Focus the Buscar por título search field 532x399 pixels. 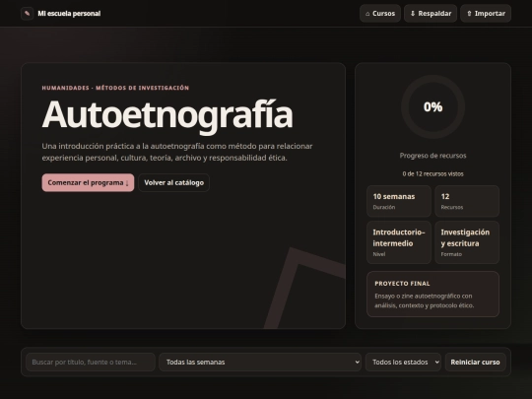[91, 362]
